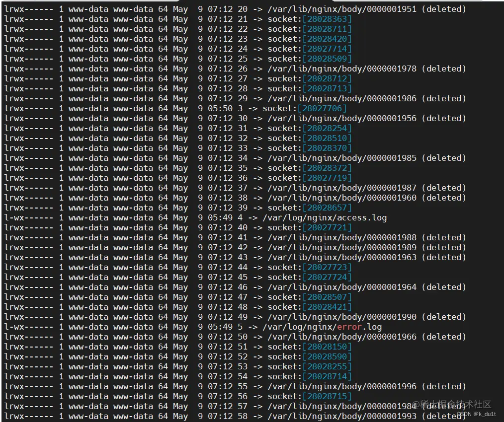
Task: Click socket:[28028150] entry
Action: pos(310,347)
